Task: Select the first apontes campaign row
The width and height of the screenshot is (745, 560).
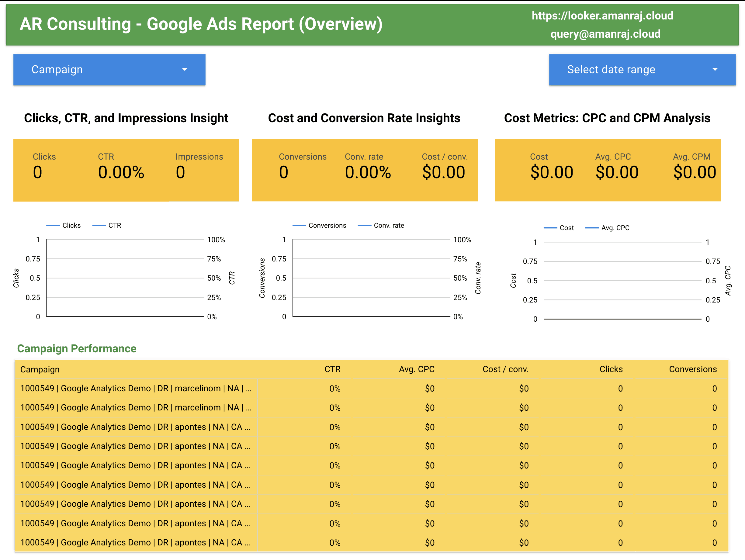Action: (135, 427)
